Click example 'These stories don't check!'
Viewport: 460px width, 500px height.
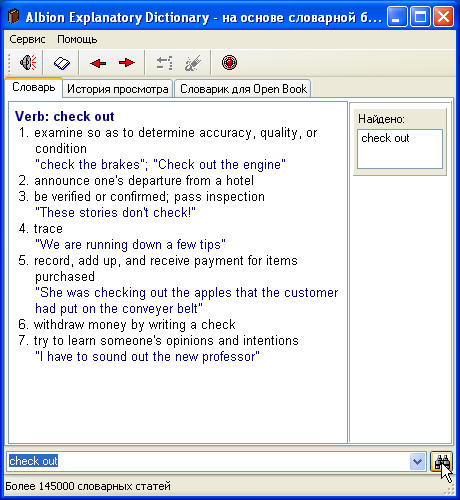pos(115,212)
